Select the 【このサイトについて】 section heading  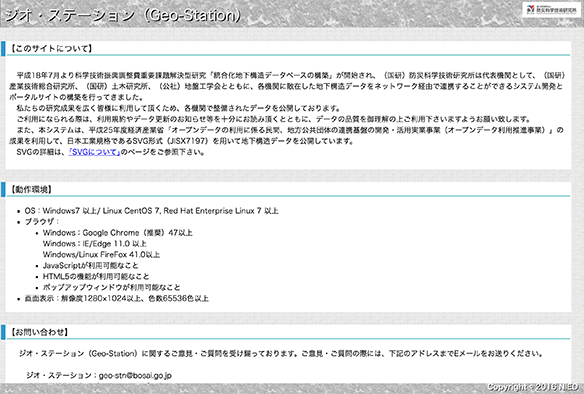click(x=50, y=48)
